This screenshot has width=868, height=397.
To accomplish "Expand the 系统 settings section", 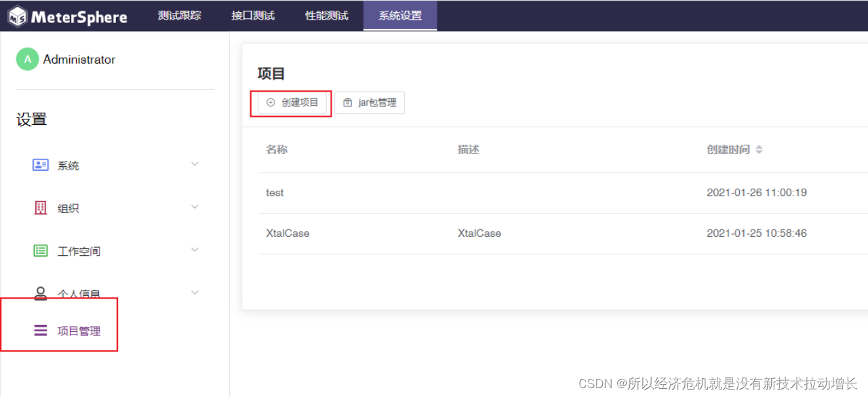I will [x=195, y=164].
